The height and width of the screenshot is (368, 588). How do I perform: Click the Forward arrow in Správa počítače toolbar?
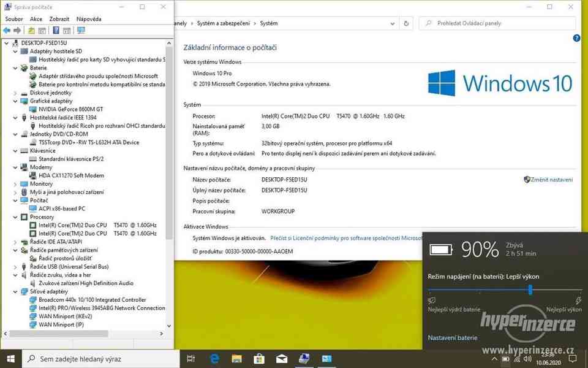coord(17,31)
